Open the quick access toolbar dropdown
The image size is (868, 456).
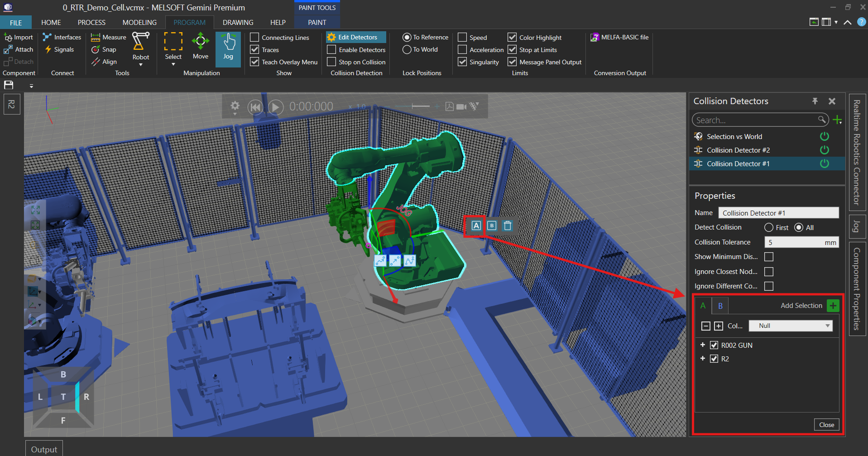[x=31, y=86]
